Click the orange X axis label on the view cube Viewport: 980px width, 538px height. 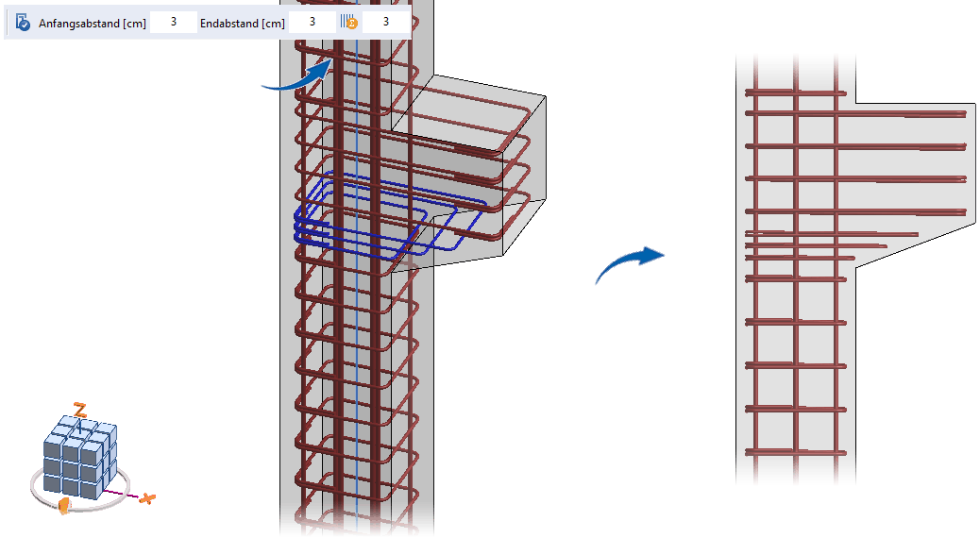tap(147, 498)
